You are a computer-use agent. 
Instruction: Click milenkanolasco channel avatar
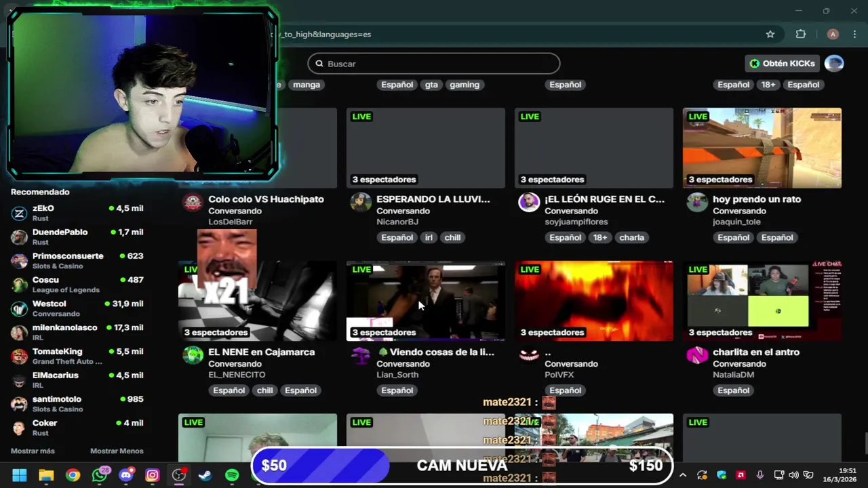[20, 332]
